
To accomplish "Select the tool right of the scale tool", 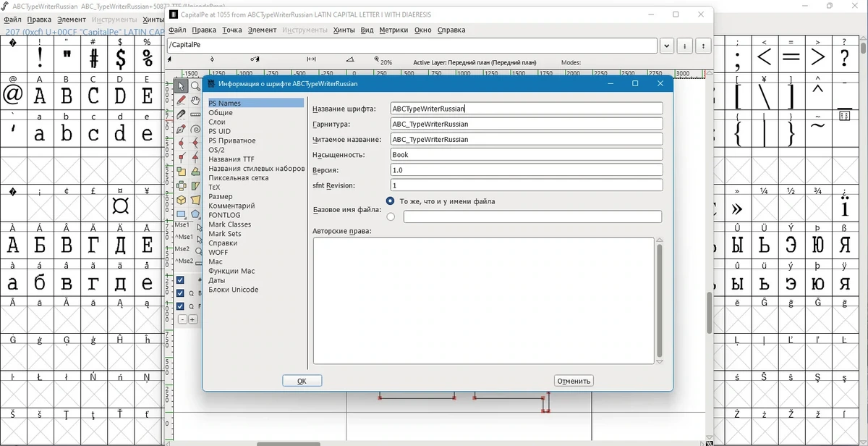I will point(195,172).
